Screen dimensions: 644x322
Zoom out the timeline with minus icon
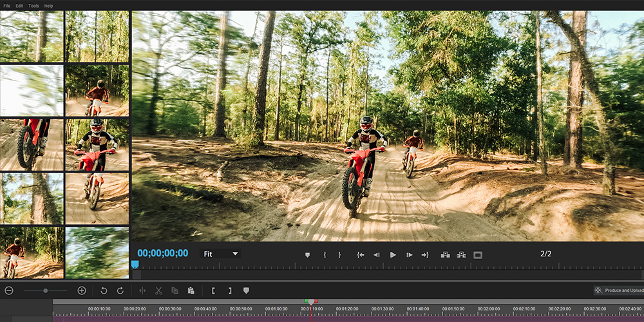tap(9, 291)
